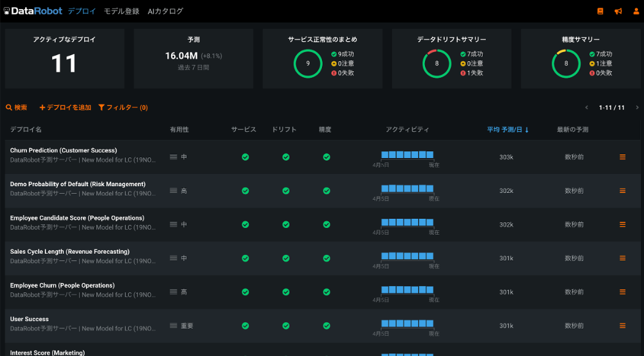The image size is (644, 356).
Task: Click the service health donut chart
Action: [308, 64]
